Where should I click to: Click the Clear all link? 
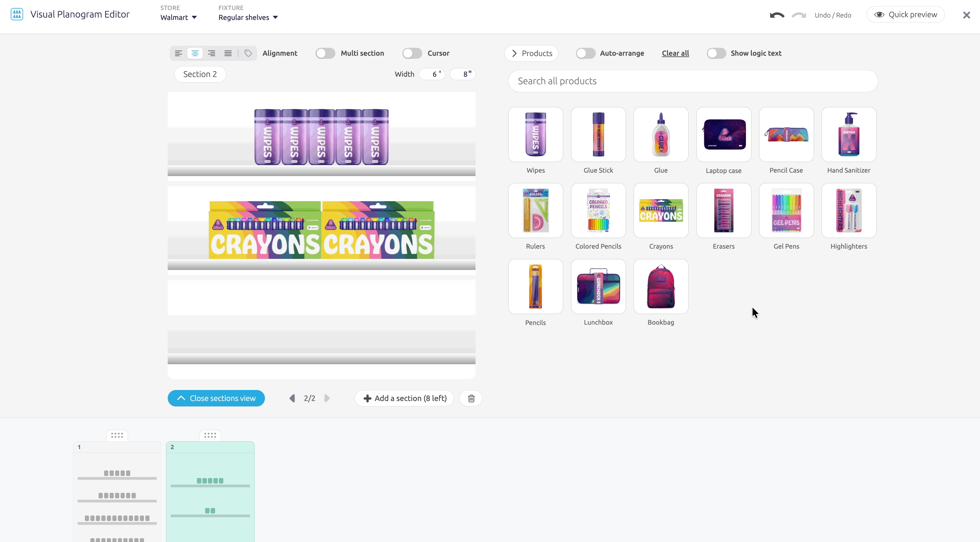675,53
